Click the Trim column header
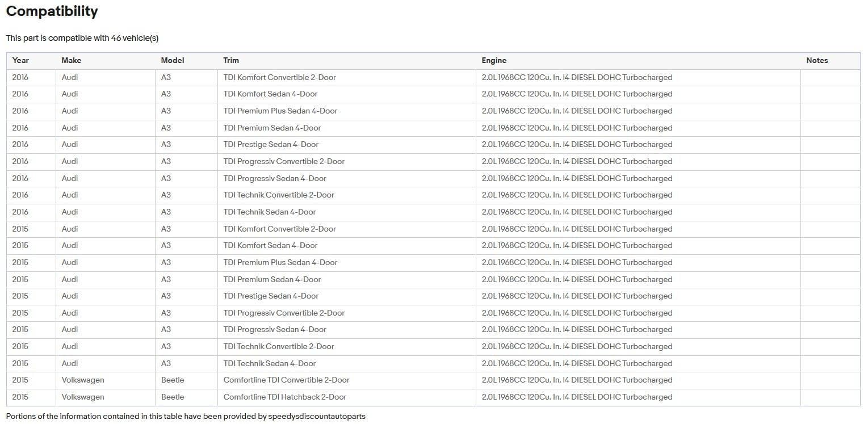 coord(231,60)
